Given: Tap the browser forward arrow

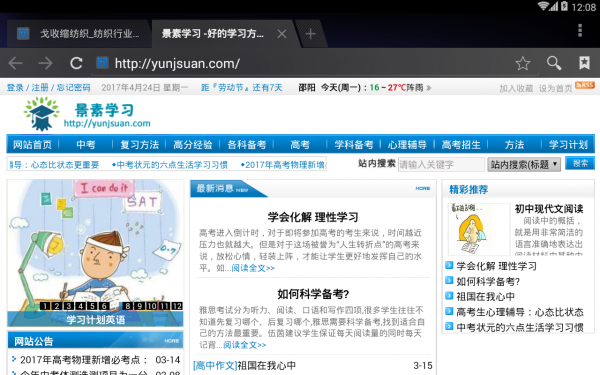Looking at the screenshot, I should pos(46,63).
